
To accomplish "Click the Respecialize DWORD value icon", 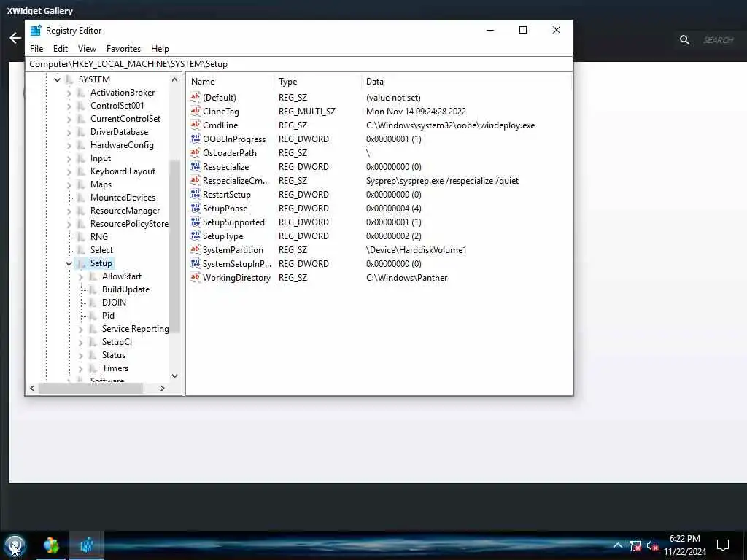I will 196,166.
